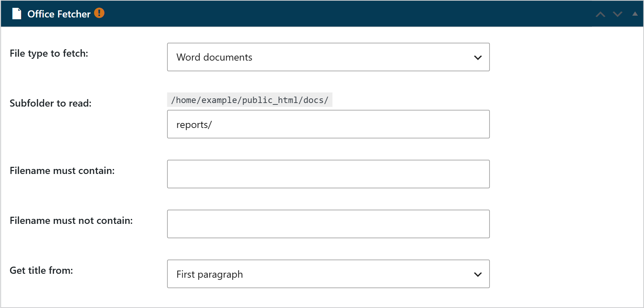Move the Office Fetcher panel up
Viewport: 644px width, 308px height.
[x=600, y=14]
